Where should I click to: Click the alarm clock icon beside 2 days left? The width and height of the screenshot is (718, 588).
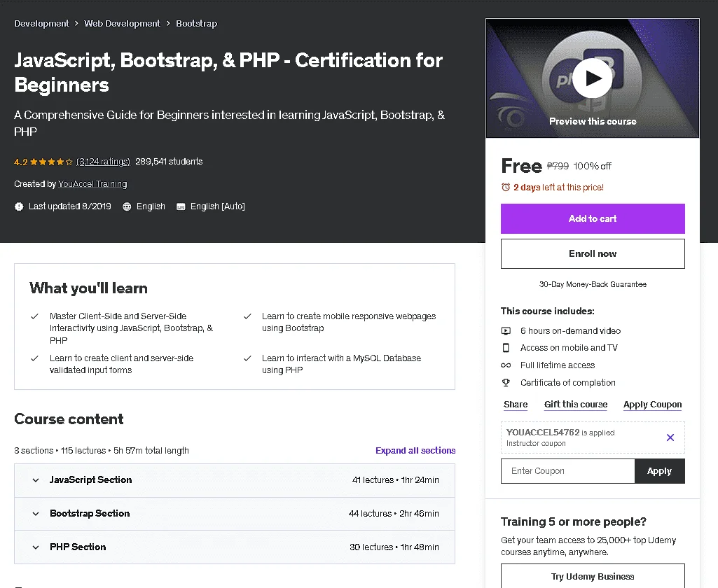506,187
